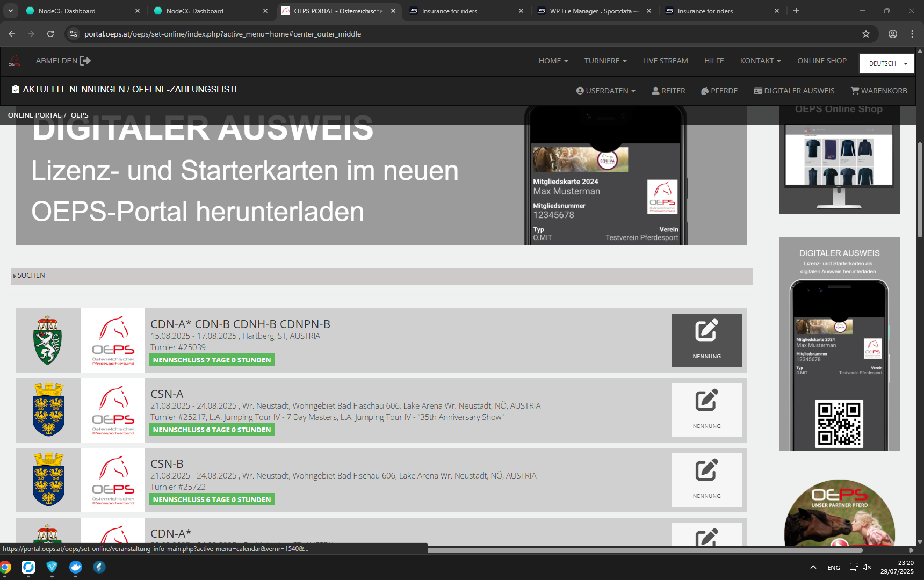Click vertical page scrollbar
This screenshot has height=580, width=924.
click(x=920, y=189)
